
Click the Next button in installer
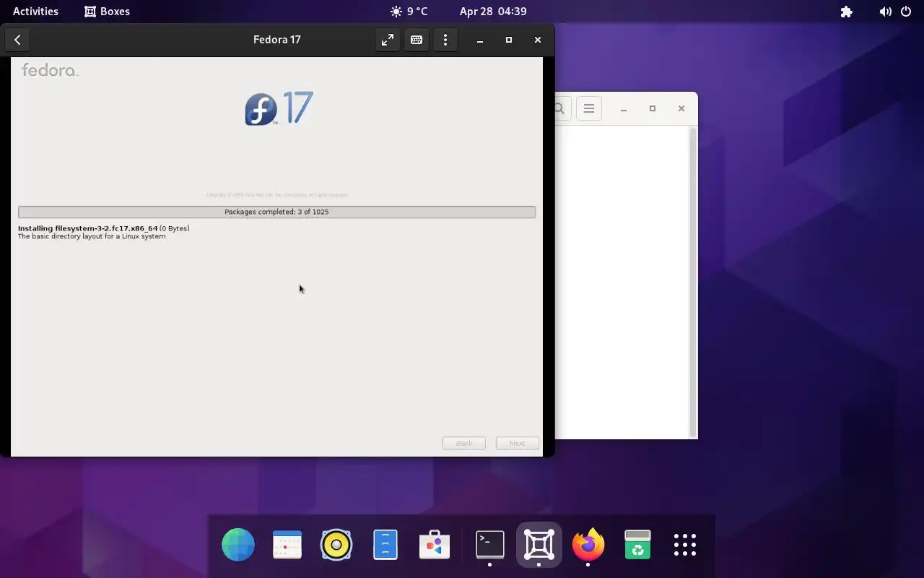click(518, 443)
